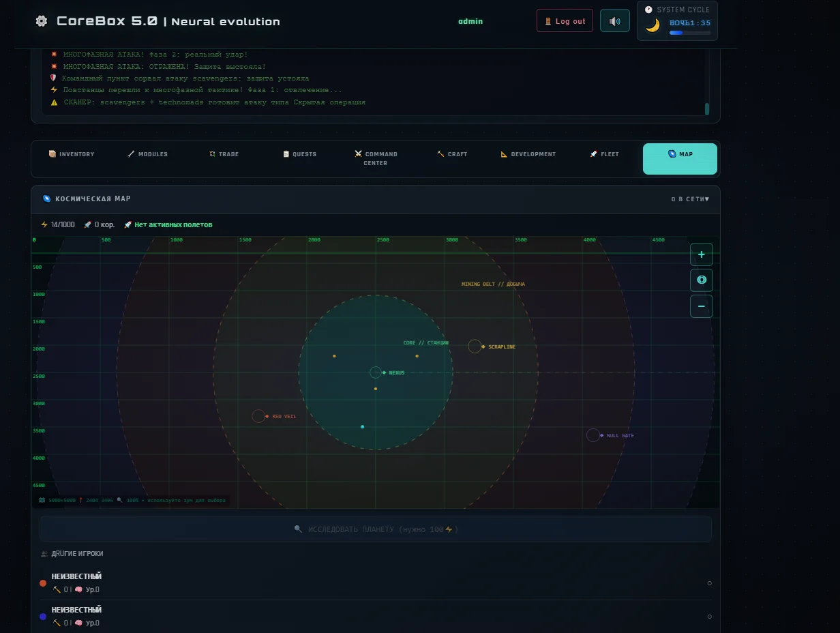Click the 'ДRUГИЕ ИГРОКИ' section heading
Screen dimensions: 840x633
(77, 554)
